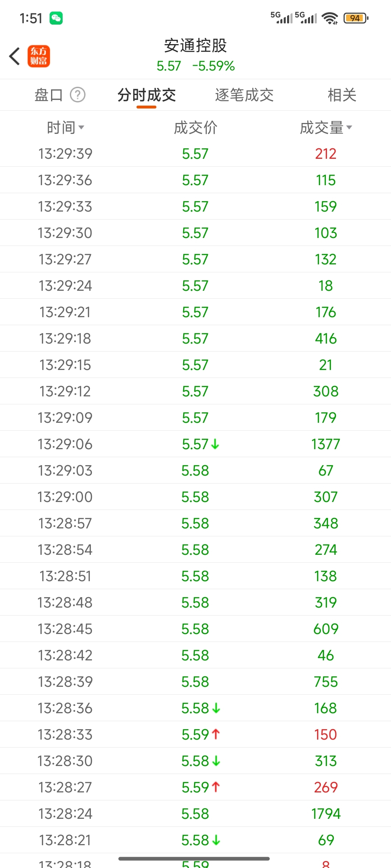Select the trade row with volume 1794

pos(195,814)
